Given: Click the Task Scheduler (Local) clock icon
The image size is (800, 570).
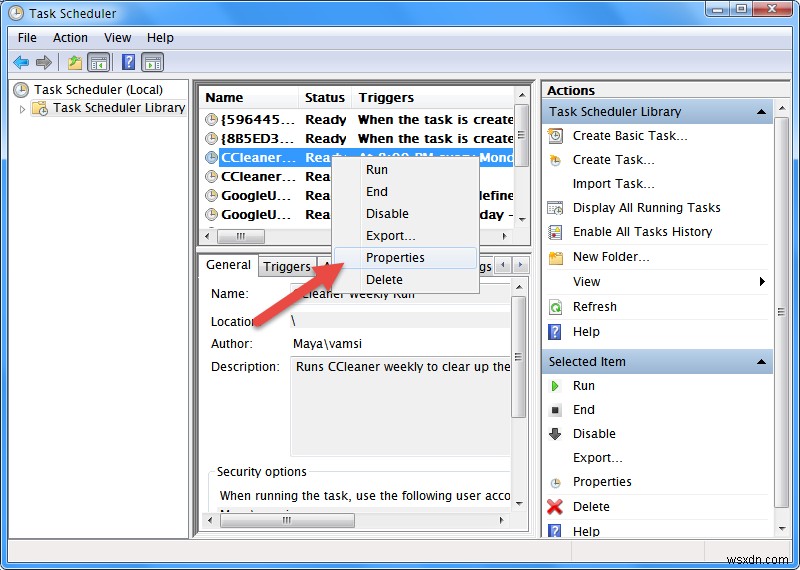Looking at the screenshot, I should click(x=21, y=90).
